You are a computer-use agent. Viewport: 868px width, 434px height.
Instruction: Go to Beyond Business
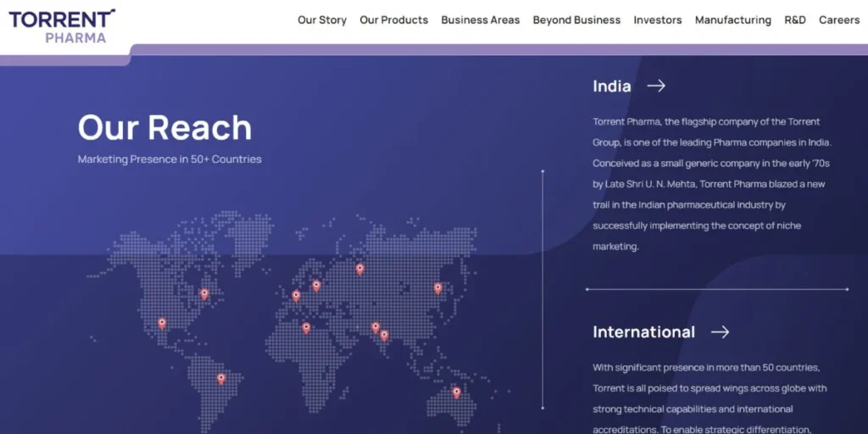[576, 20]
